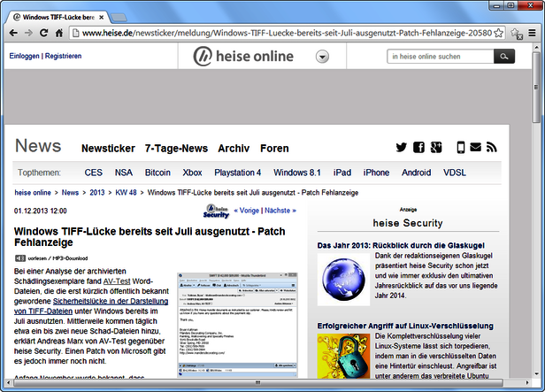Viewport: 545px width, 392px height.
Task: Click the Facebook icon
Action: coord(418,148)
